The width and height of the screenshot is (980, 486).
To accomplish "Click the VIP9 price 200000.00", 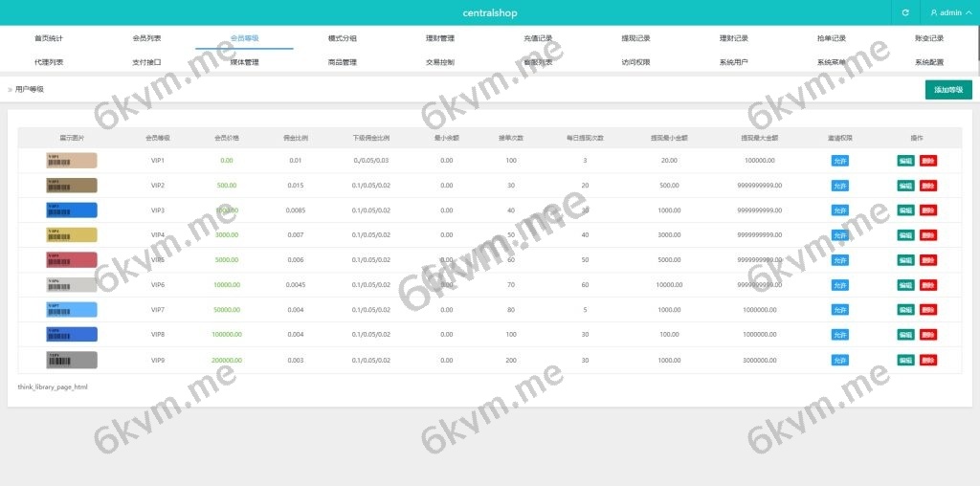I will coord(226,361).
